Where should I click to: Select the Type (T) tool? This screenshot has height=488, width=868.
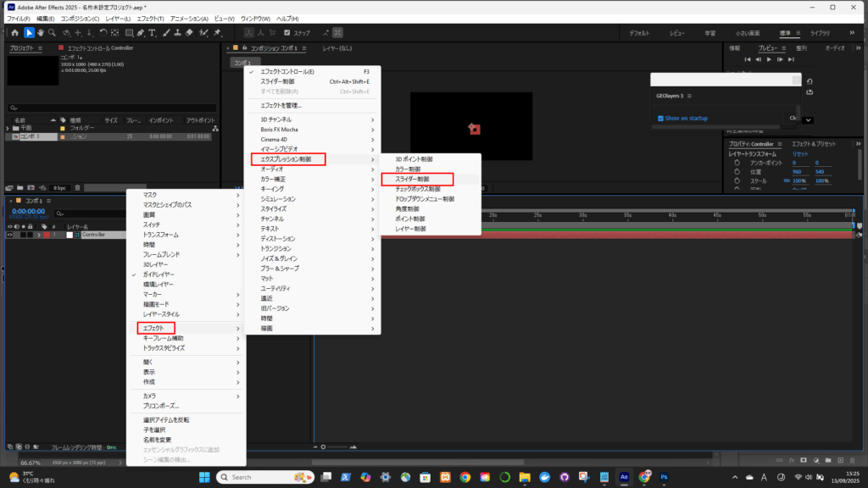(x=152, y=33)
